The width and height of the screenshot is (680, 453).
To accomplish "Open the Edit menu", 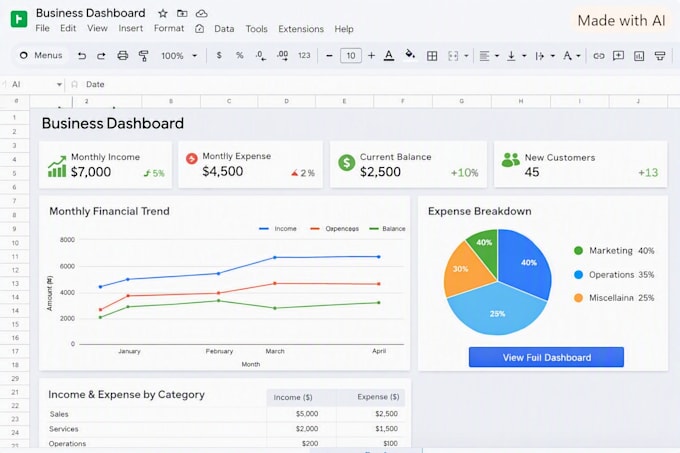I will pos(68,28).
